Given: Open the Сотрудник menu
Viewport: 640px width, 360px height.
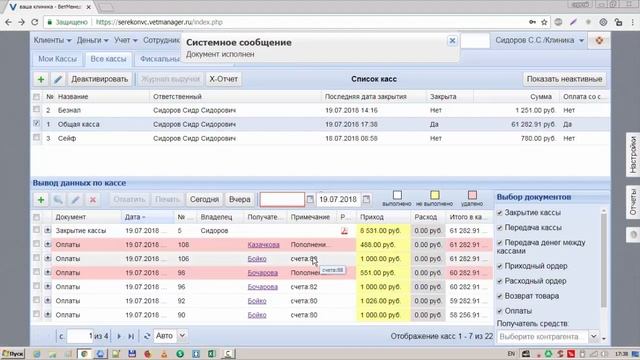Looking at the screenshot, I should tap(161, 40).
